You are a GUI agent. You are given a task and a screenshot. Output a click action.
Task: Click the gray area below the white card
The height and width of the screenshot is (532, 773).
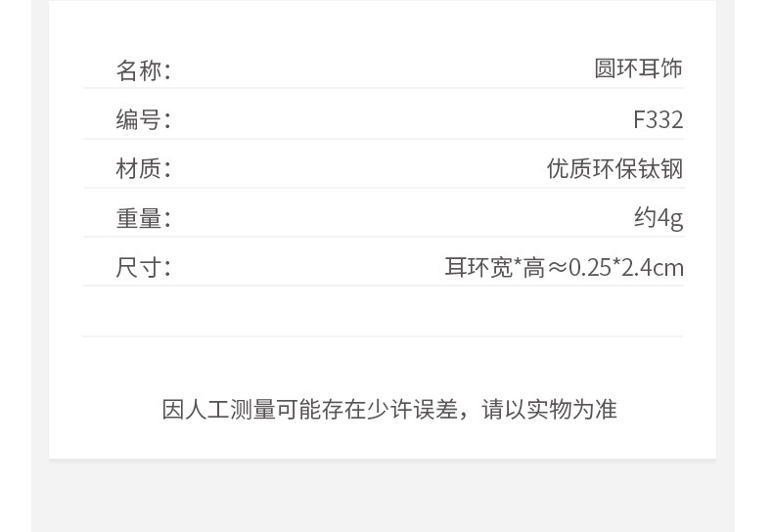coord(383,497)
